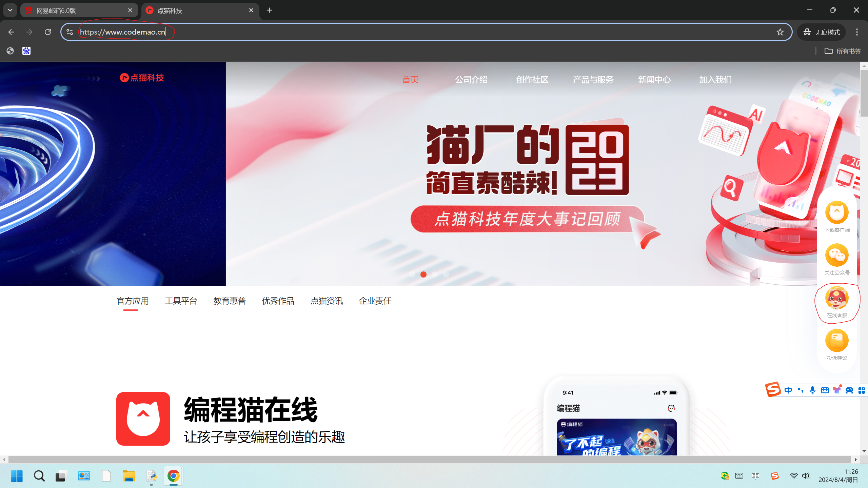Viewport: 868px width, 488px height.
Task: Select the 官方应用 tab
Action: [133, 301]
